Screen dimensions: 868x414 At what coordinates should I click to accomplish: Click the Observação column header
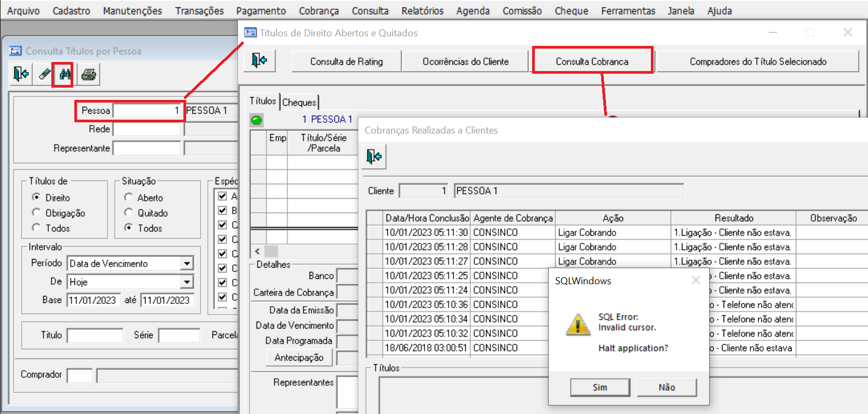[833, 218]
